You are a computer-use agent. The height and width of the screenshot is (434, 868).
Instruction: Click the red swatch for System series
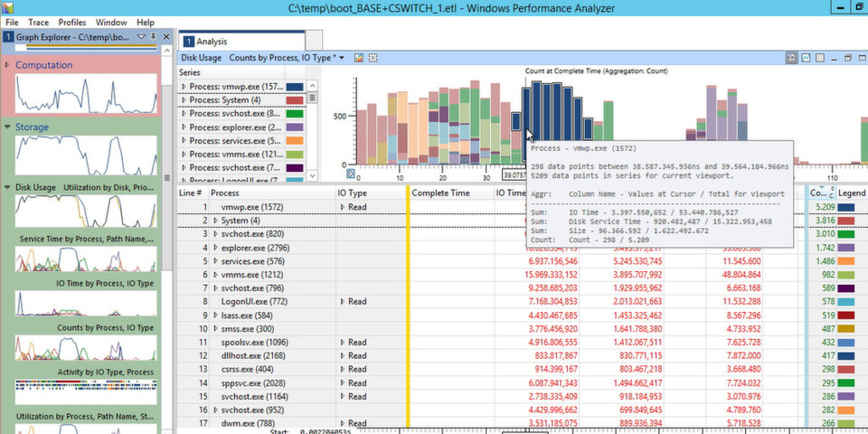(295, 100)
